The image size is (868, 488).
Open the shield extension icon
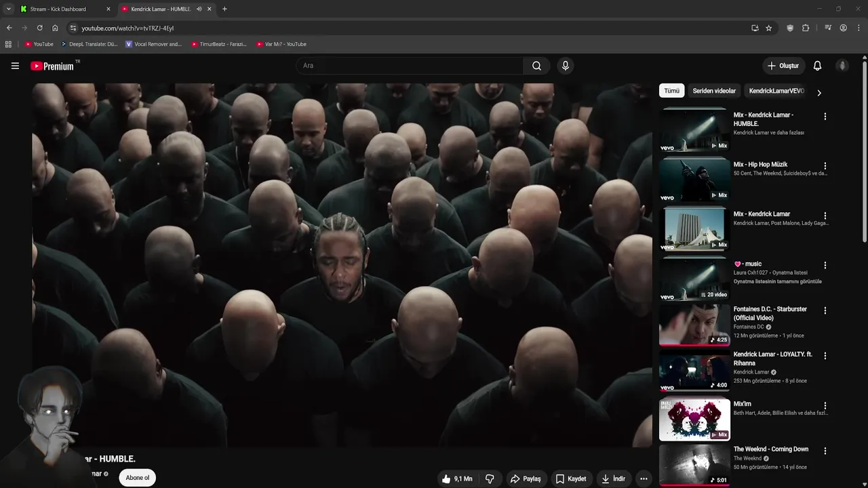click(x=790, y=28)
